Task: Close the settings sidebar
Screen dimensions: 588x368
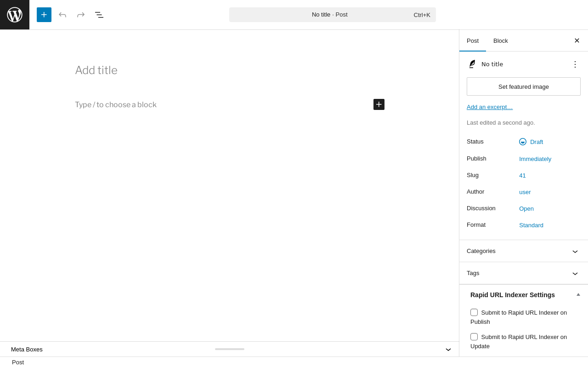Action: tap(577, 40)
